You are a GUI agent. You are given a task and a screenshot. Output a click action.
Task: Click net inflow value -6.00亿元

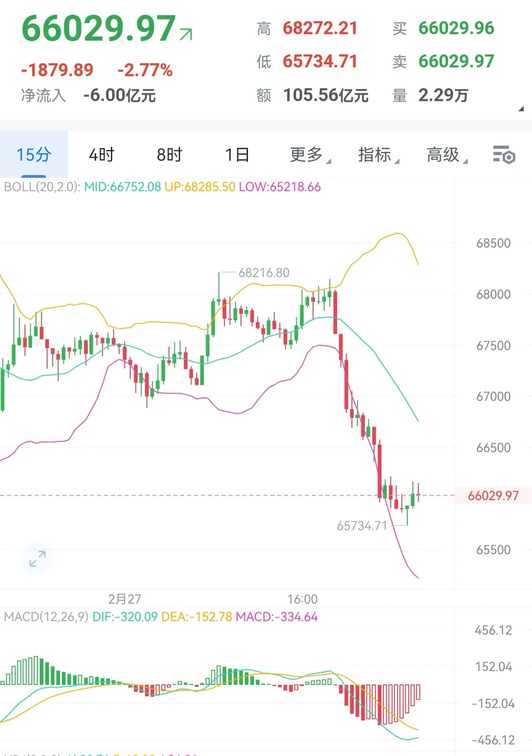click(119, 96)
